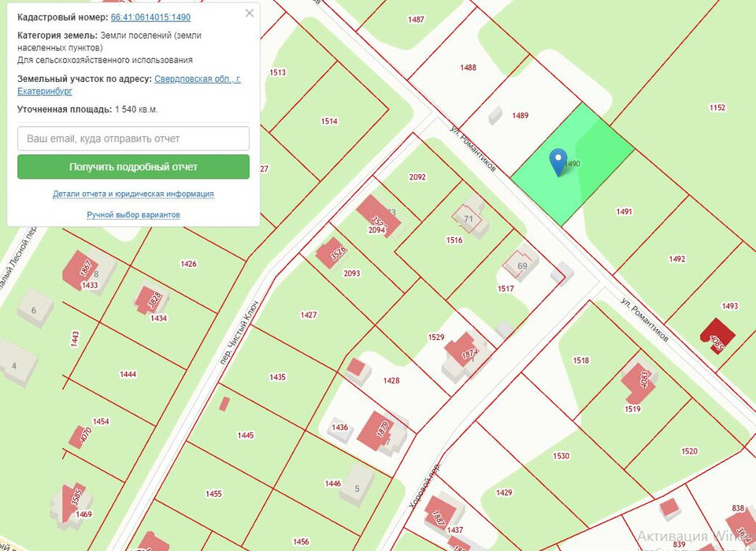Select parcel label 1493 on the map
Viewport: 756px width, 551px height.
click(729, 306)
